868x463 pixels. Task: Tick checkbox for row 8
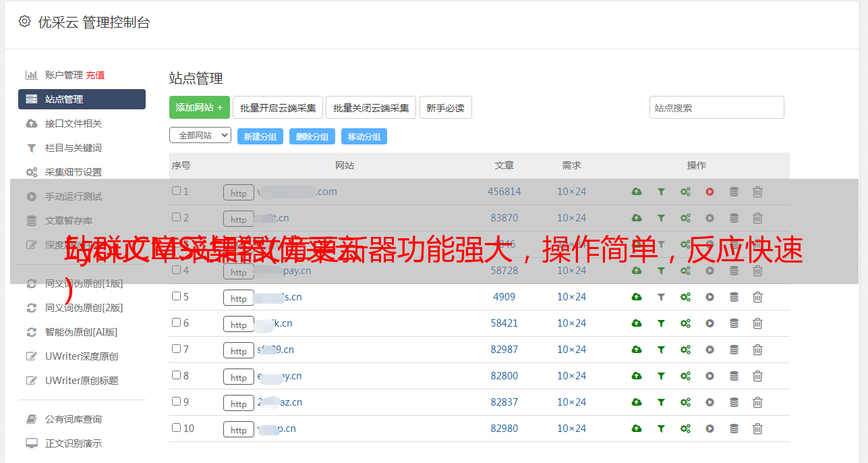pos(176,375)
